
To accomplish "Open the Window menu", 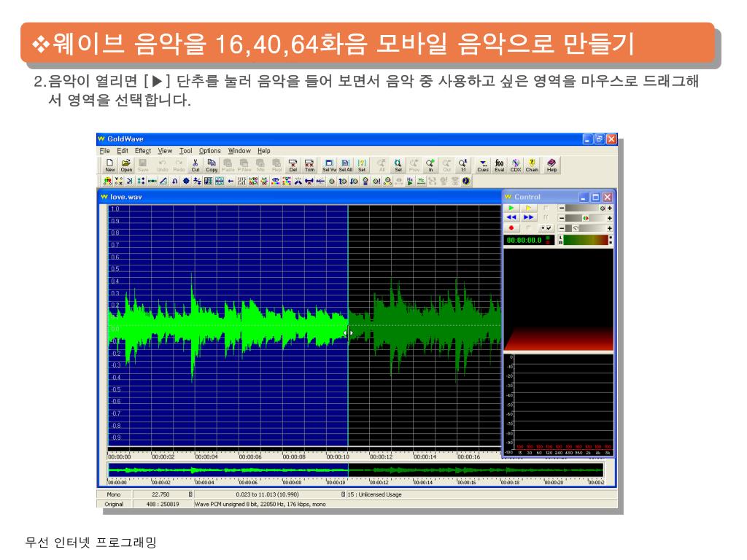I will (x=239, y=150).
